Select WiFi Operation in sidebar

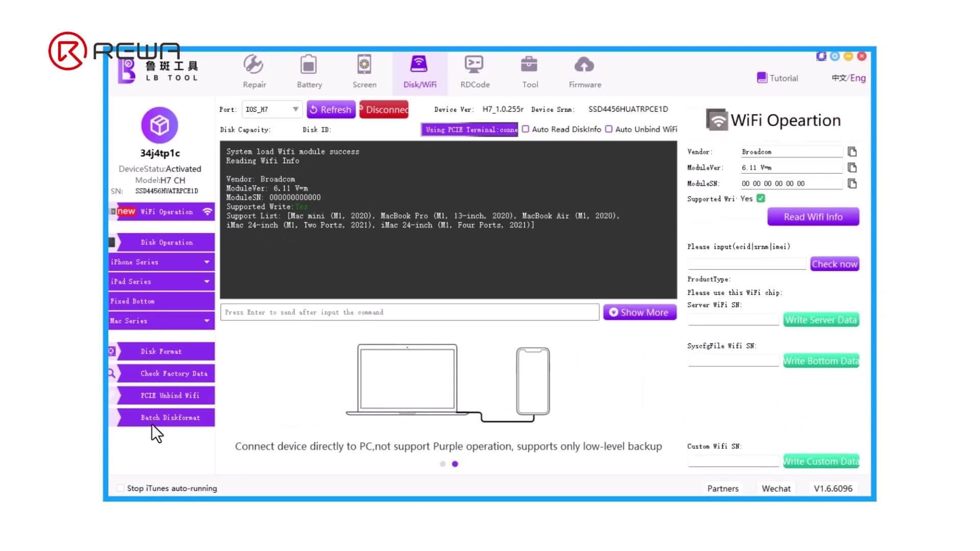pyautogui.click(x=162, y=212)
